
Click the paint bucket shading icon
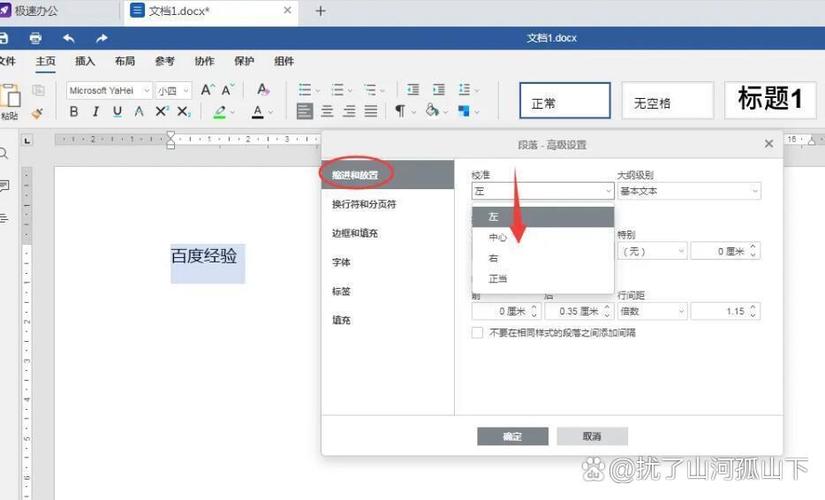click(x=432, y=111)
